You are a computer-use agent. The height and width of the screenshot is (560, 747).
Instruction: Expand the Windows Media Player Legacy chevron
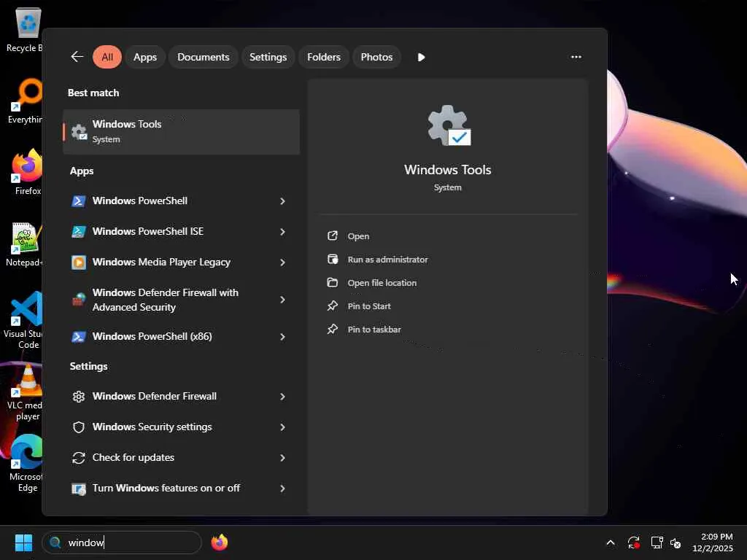[x=282, y=262]
